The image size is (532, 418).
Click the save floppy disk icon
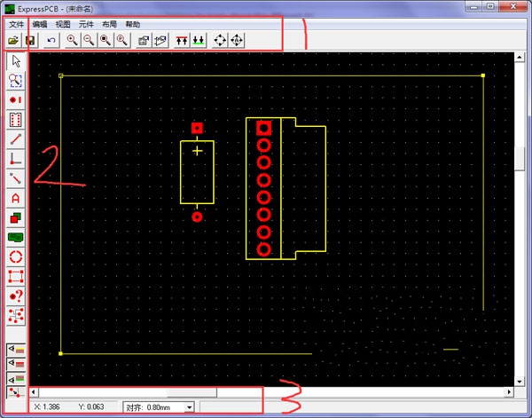click(x=30, y=41)
